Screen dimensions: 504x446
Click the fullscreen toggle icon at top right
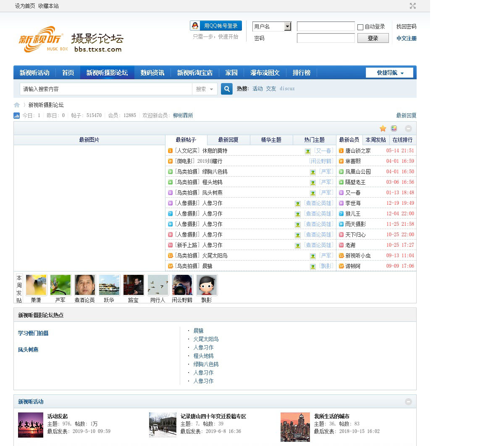point(413,6)
